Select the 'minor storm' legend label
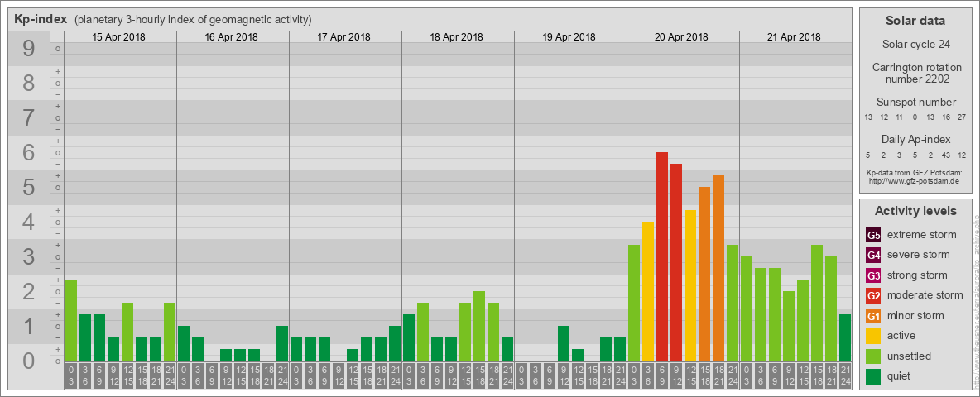Screen dimensions: 980x397 click(x=915, y=315)
